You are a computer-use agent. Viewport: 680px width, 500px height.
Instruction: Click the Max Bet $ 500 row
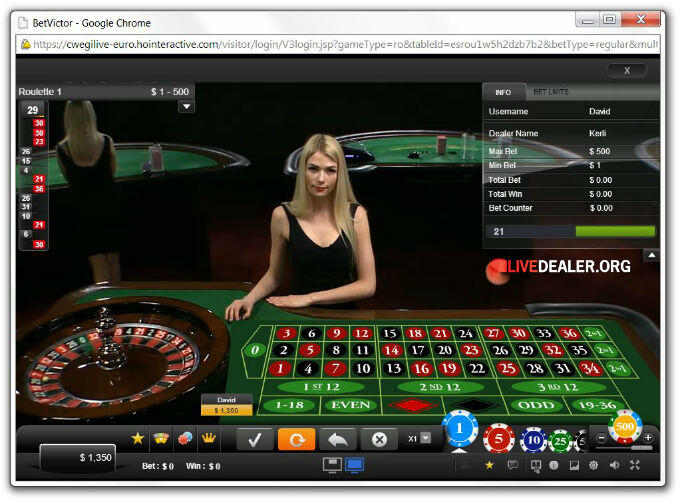point(571,151)
